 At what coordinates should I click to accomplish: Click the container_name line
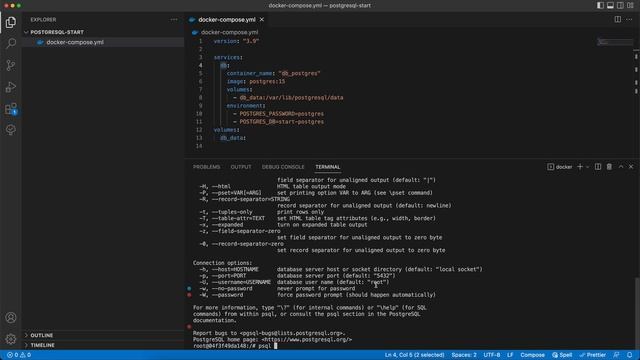coord(273,73)
